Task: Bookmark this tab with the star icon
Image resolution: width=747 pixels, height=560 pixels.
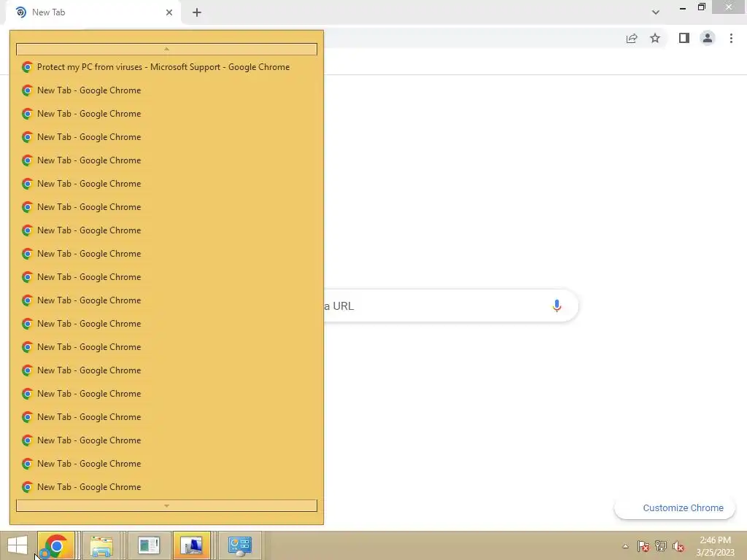Action: point(655,39)
